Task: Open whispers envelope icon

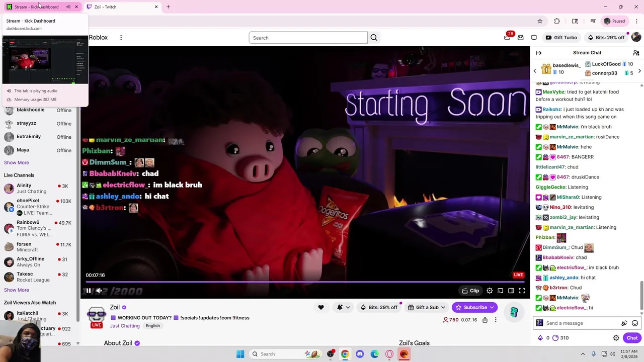Action: [x=521, y=38]
